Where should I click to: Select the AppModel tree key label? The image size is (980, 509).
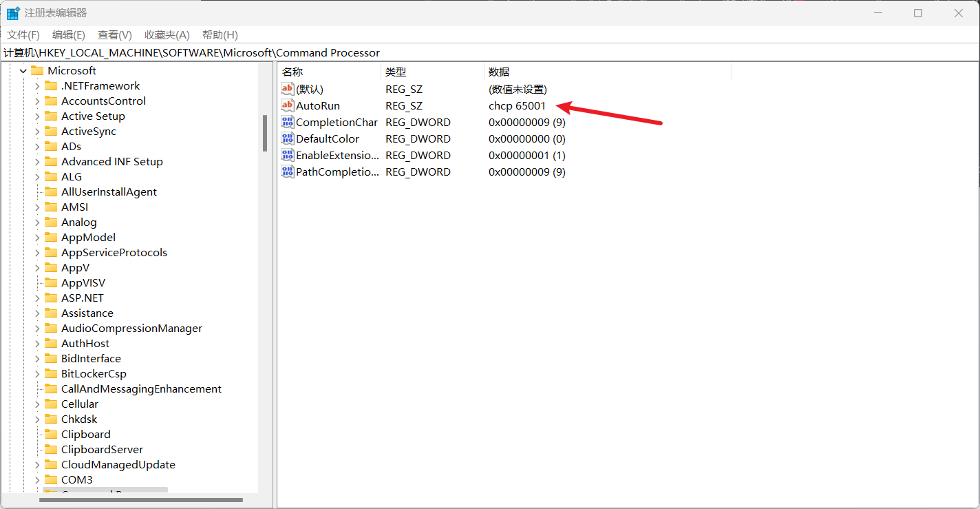click(89, 238)
